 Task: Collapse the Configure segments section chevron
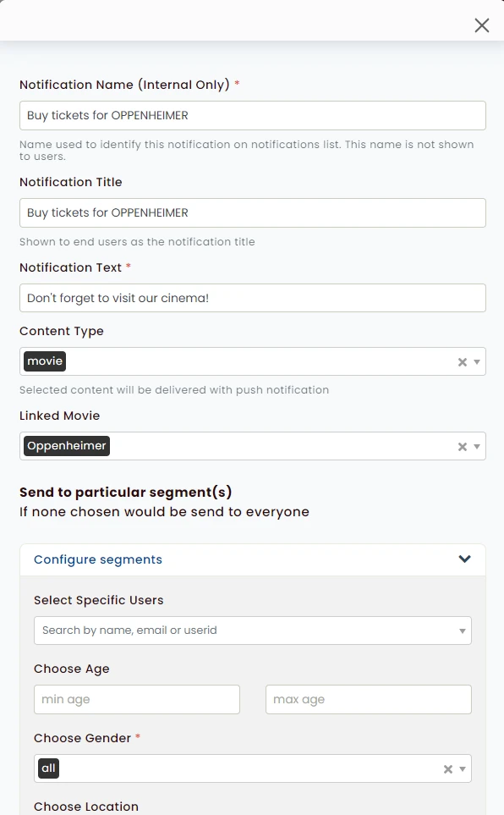464,559
